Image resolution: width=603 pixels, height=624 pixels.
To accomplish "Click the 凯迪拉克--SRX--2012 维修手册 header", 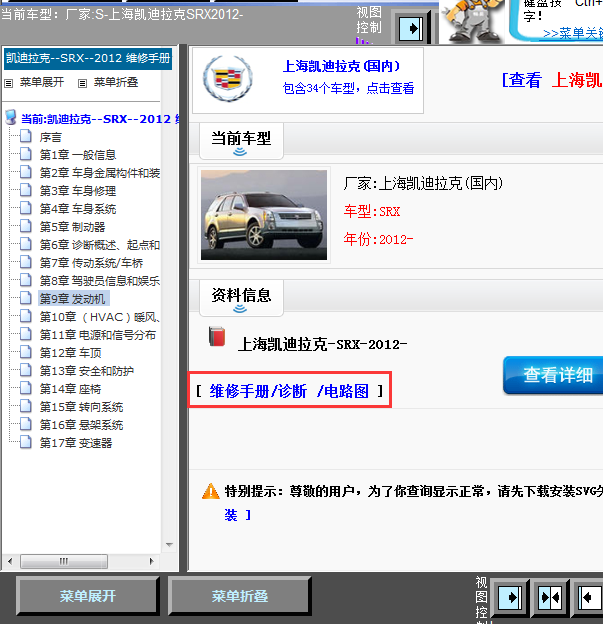I will pos(88,58).
